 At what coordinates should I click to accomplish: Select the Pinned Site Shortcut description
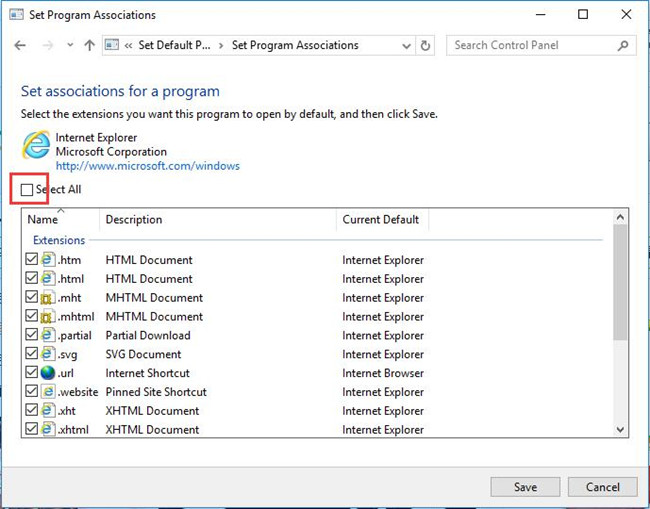[156, 392]
